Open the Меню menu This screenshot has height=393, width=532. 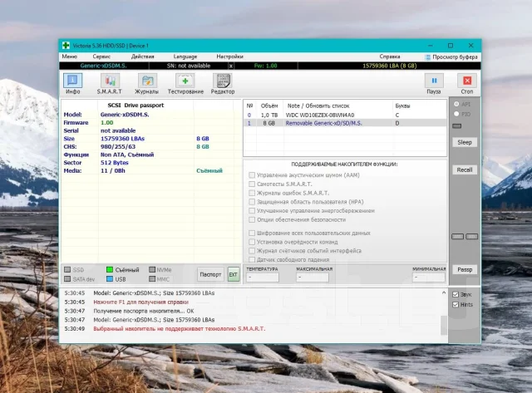tap(70, 56)
